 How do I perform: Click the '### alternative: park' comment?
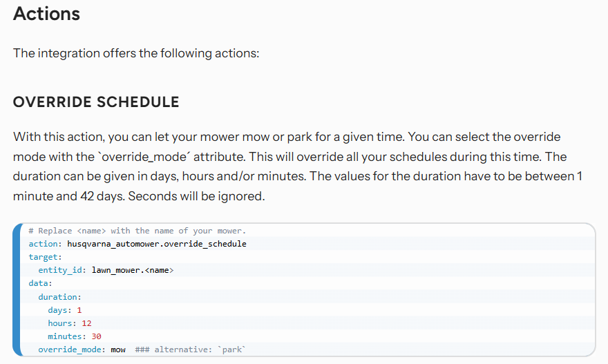[191, 349]
